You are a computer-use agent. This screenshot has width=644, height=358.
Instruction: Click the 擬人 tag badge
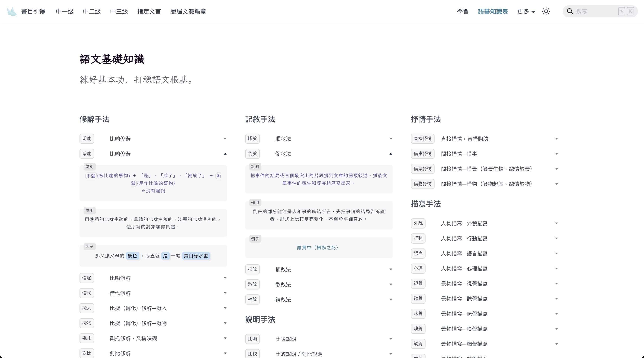[x=87, y=308]
